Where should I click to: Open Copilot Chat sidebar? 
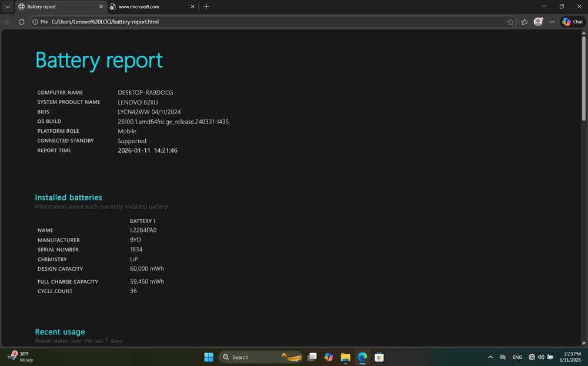click(573, 22)
